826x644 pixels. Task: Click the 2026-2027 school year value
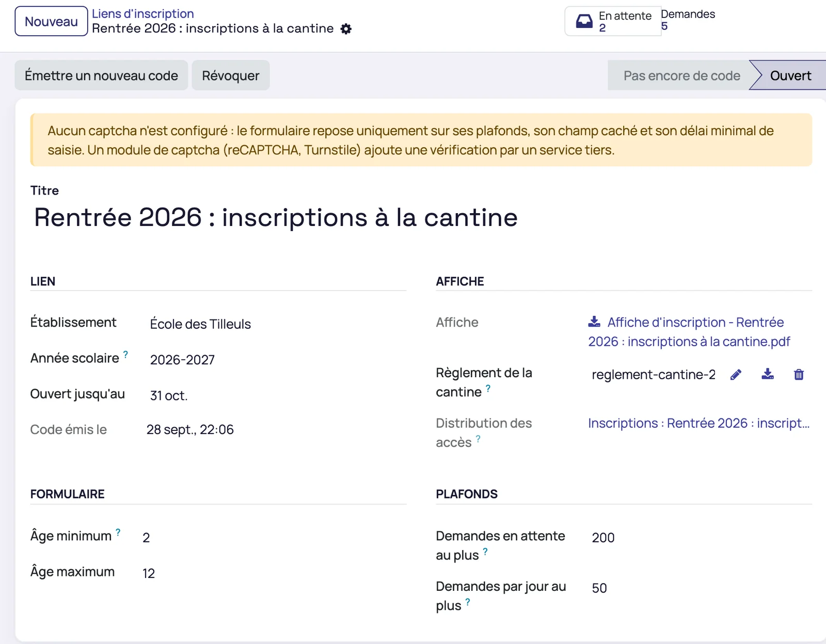(182, 360)
